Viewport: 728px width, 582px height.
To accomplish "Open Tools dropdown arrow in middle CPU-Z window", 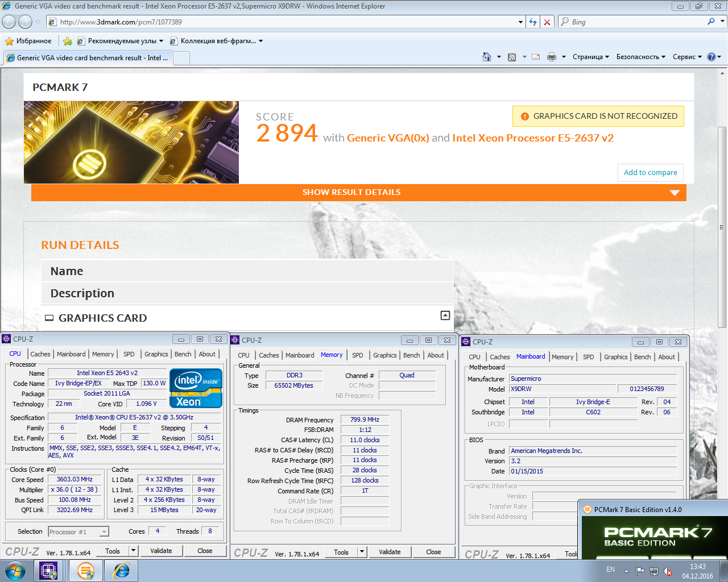I will click(362, 552).
